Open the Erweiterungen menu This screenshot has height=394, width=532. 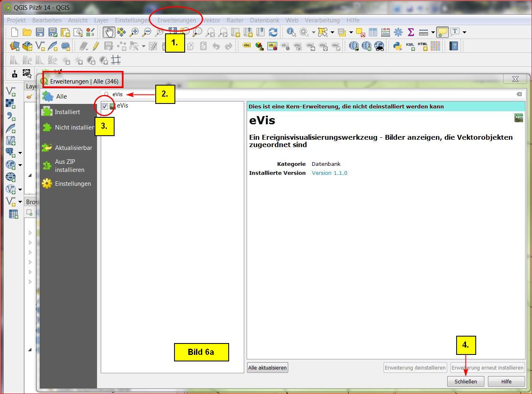tap(177, 20)
